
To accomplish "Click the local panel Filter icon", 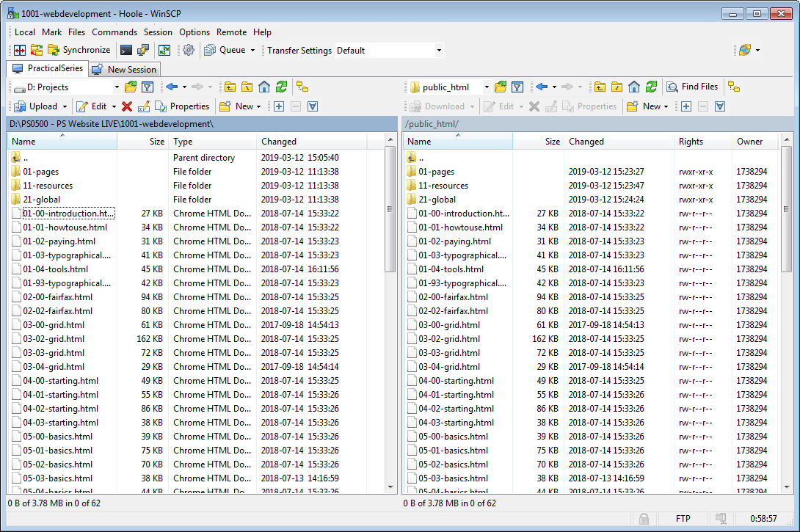I will point(148,87).
